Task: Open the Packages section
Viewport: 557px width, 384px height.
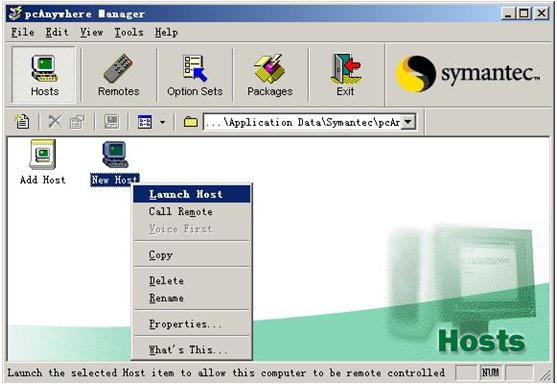Action: [270, 75]
